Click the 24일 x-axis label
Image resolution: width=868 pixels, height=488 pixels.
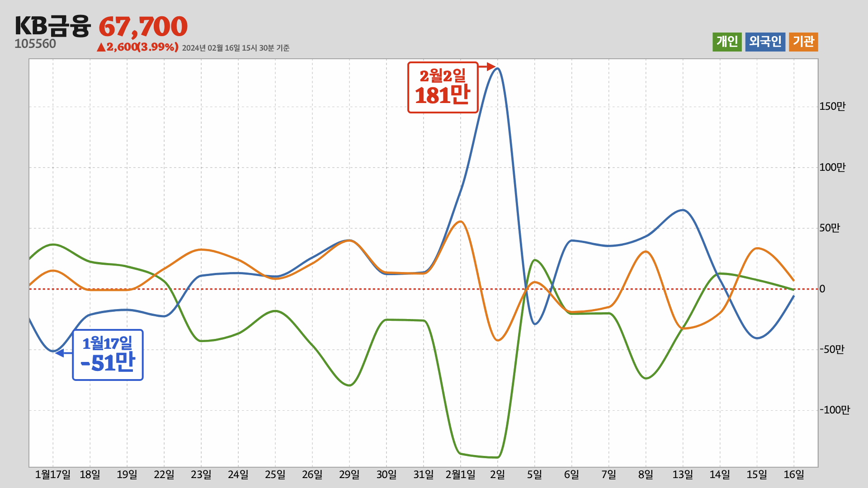tap(238, 475)
